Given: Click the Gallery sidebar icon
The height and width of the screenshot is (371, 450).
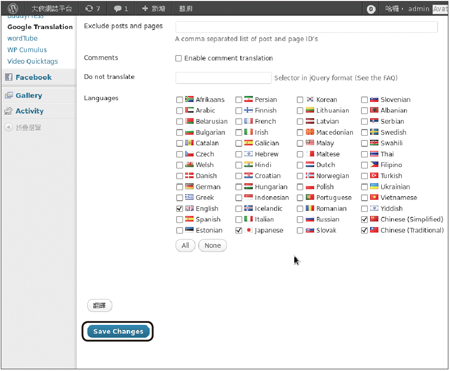Looking at the screenshot, I should coord(9,95).
